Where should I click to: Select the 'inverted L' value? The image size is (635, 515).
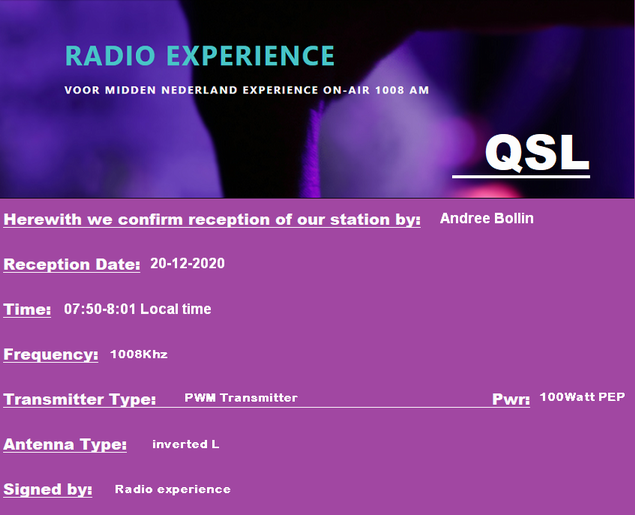186,444
